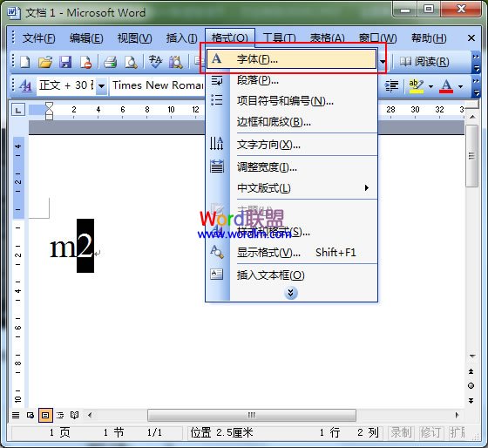Click the Times New Roman font box
Screen dimensions: 488x448
click(158, 85)
